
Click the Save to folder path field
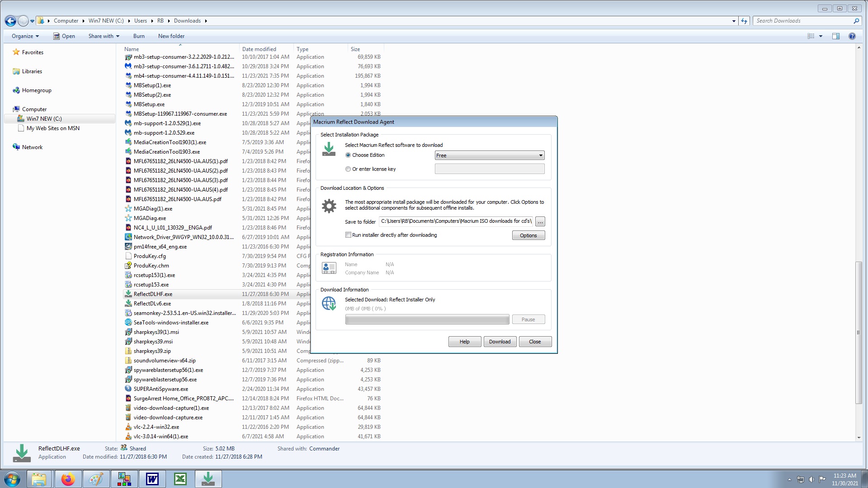coord(456,221)
